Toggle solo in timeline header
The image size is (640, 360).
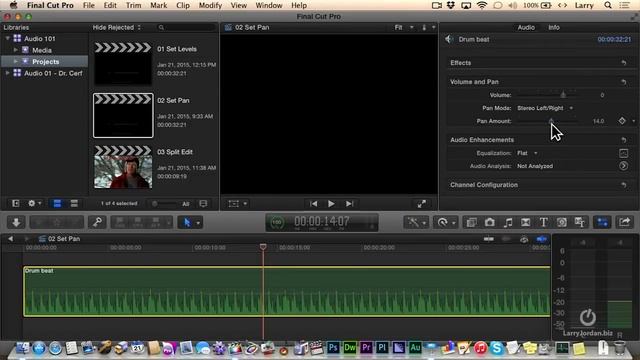pos(524,239)
